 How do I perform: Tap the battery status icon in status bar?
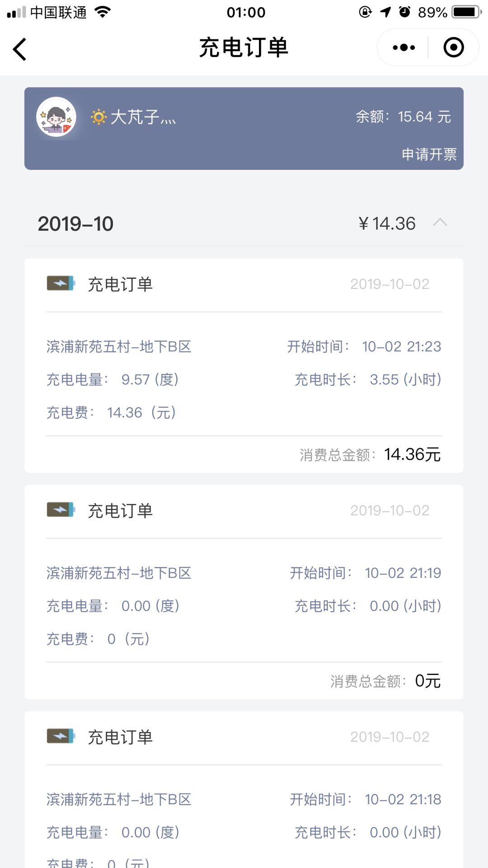pyautogui.click(x=467, y=12)
